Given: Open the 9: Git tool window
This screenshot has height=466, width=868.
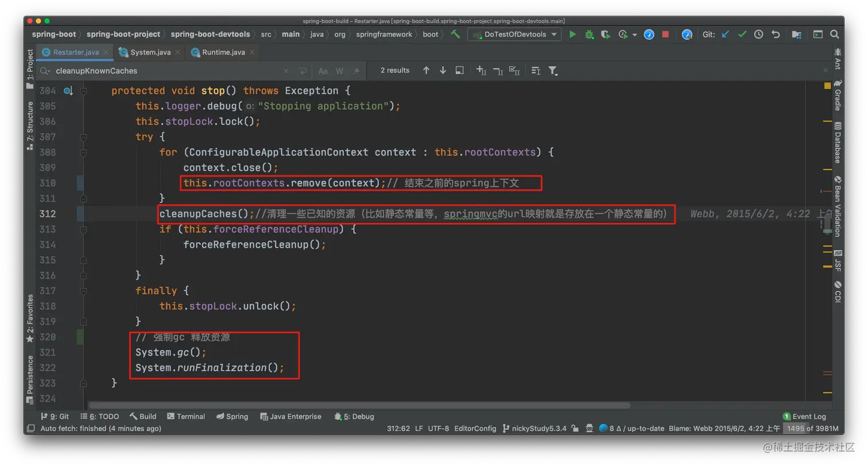Looking at the screenshot, I should pyautogui.click(x=56, y=417).
